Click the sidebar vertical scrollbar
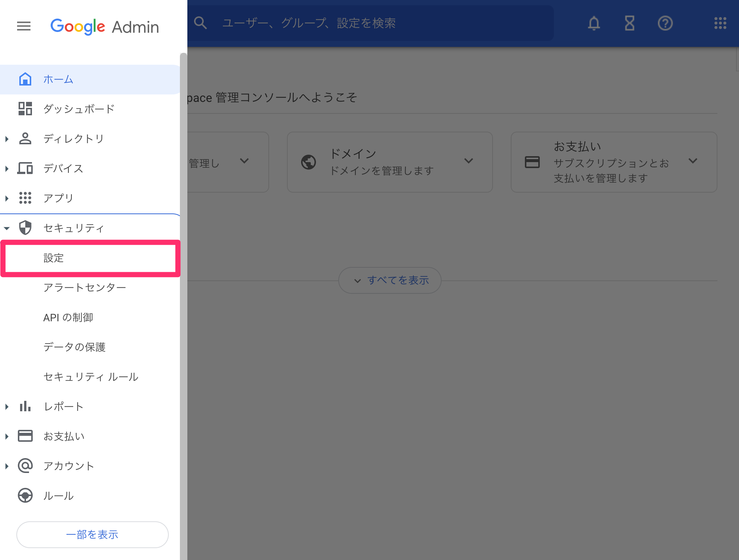The image size is (739, 560). (184, 306)
